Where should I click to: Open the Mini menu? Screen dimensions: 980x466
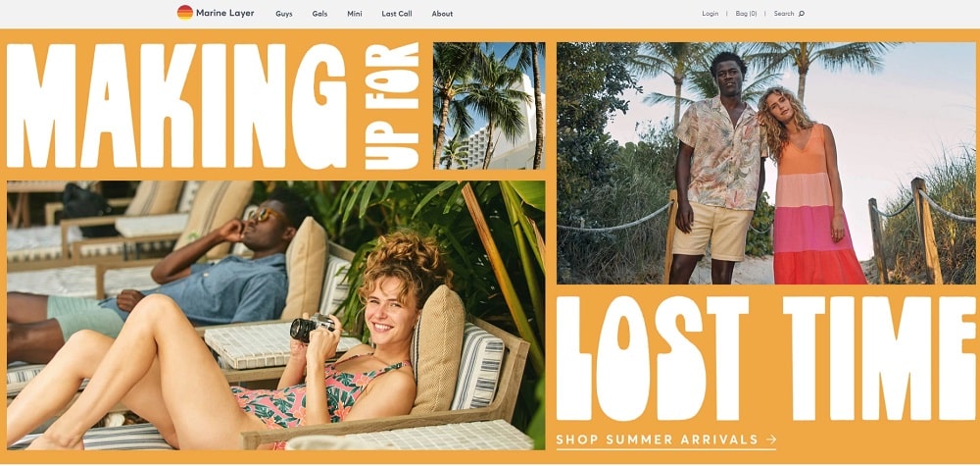point(355,14)
